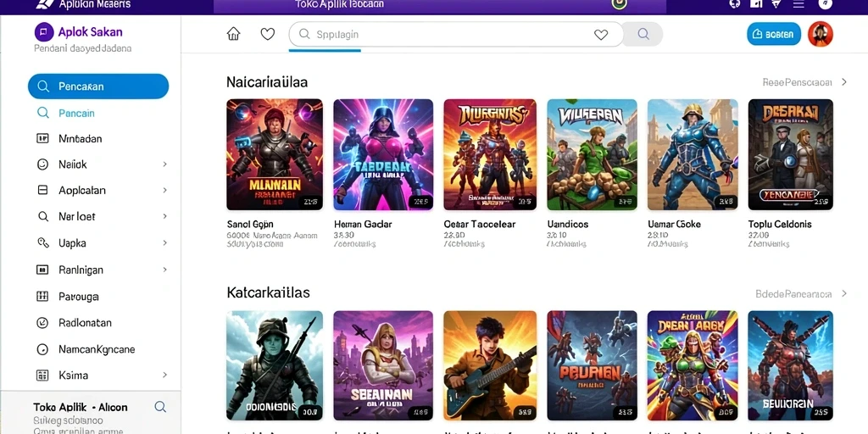Click the heart icon inside search bar
This screenshot has width=868, height=434.
pos(601,34)
